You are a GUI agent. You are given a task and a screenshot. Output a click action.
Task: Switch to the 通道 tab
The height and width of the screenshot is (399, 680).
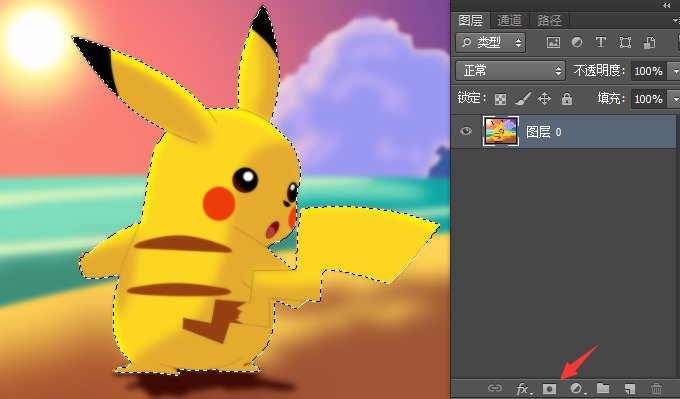click(509, 20)
